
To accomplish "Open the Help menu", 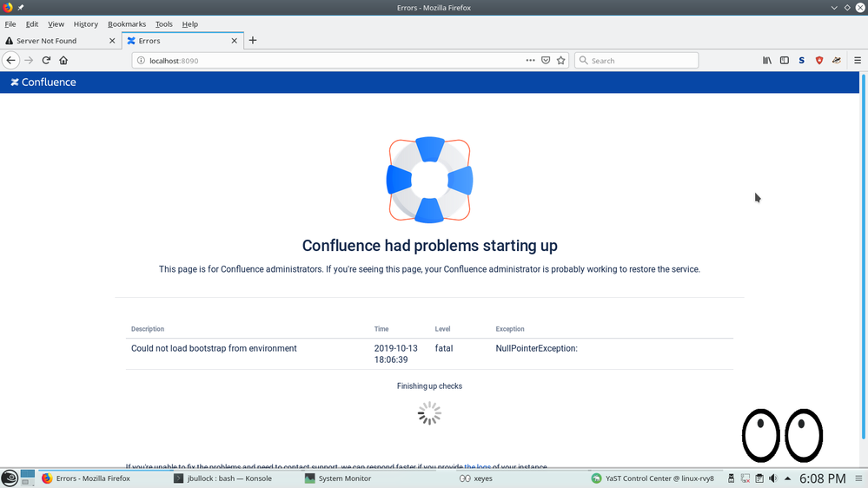I will pos(190,23).
